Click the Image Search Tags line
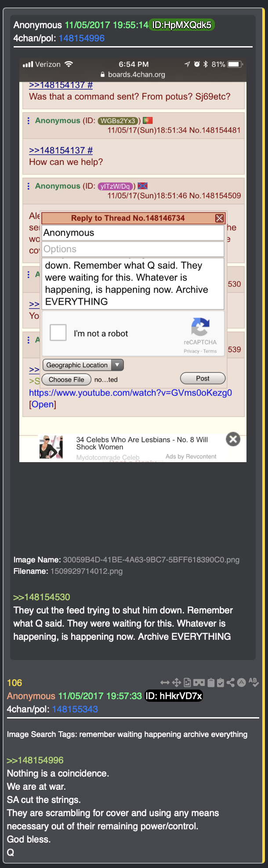 [127, 734]
